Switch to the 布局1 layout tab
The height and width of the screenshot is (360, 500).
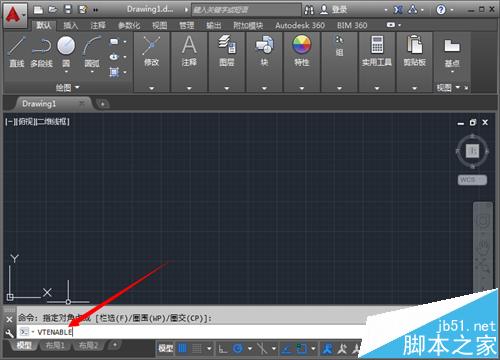point(55,345)
